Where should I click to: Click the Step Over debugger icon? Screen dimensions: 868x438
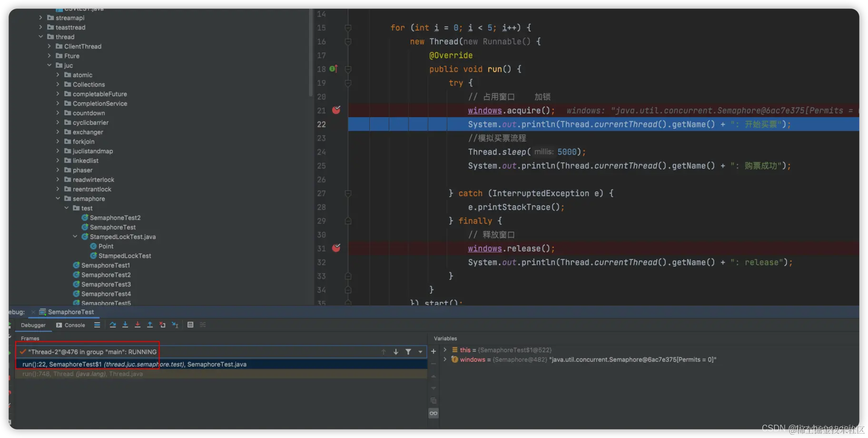(113, 325)
